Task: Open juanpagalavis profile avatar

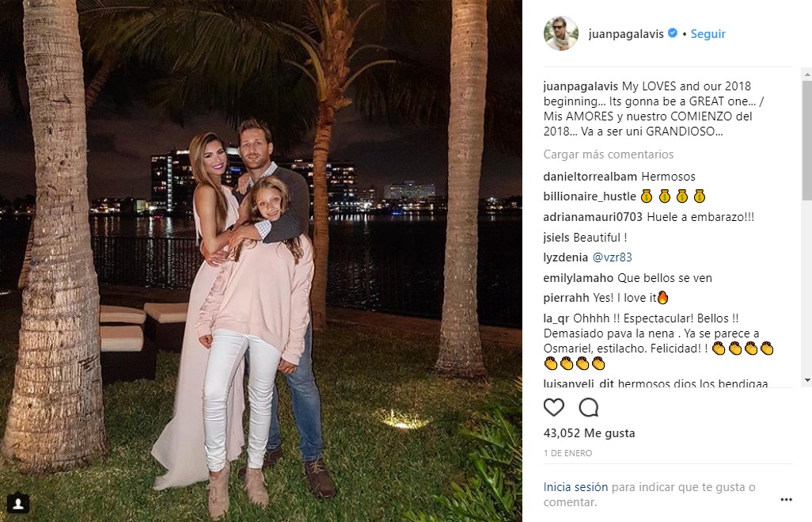Action: tap(561, 34)
